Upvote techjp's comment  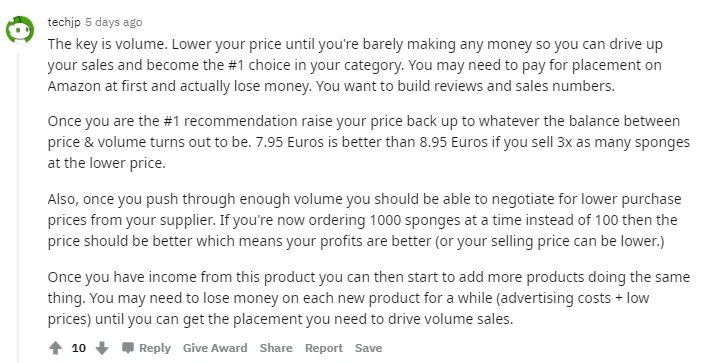[55, 348]
